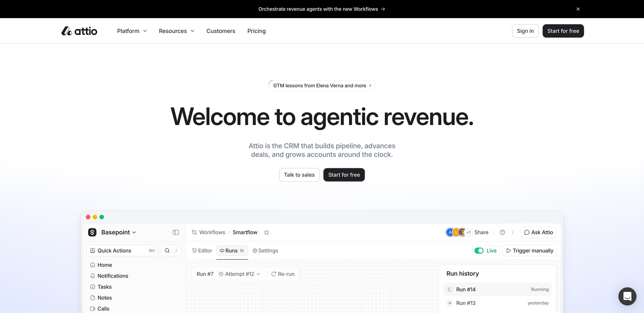Click the Run history heading
The height and width of the screenshot is (313, 644).
click(462, 274)
